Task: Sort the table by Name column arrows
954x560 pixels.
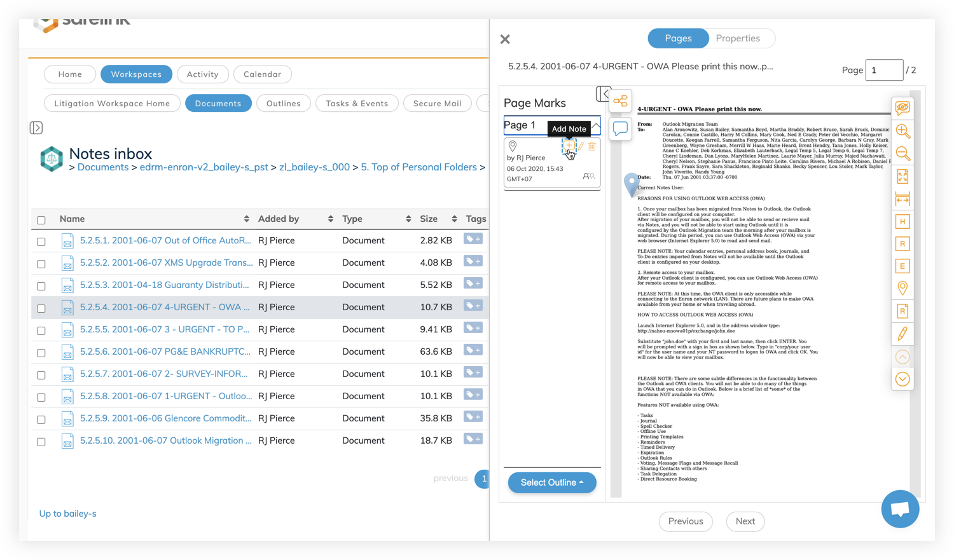Action: [x=247, y=219]
